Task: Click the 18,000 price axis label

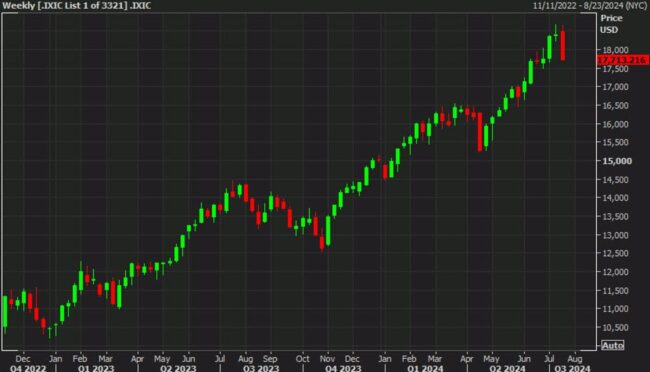Action: point(615,50)
